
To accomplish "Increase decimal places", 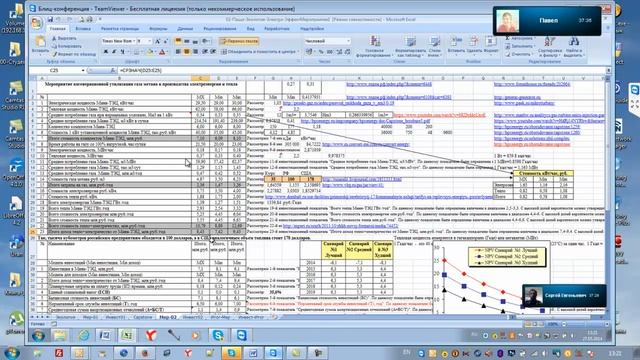I will [x=339, y=52].
